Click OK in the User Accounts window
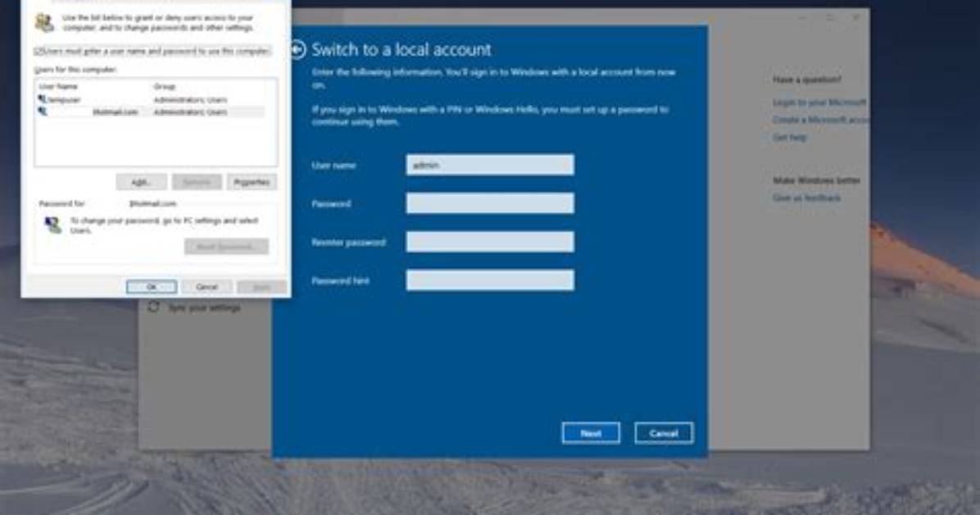Screen dimensions: 980x515 152,286
